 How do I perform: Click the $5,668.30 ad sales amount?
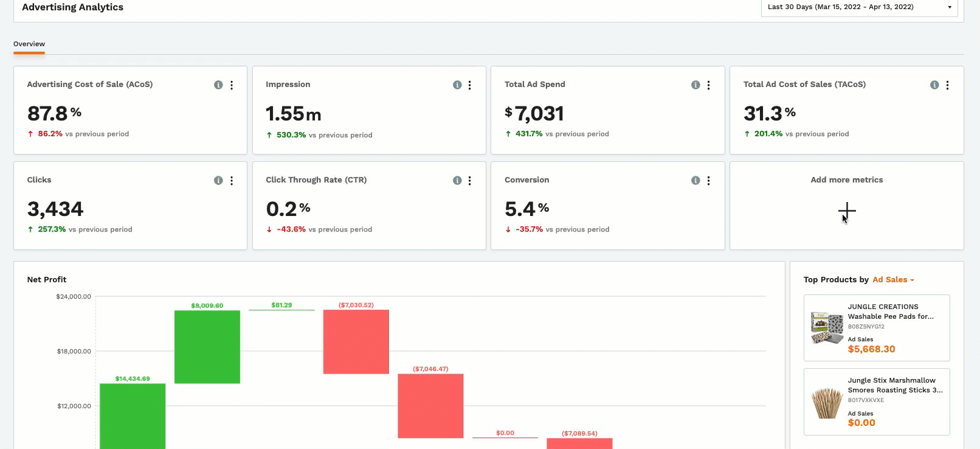[x=872, y=349]
